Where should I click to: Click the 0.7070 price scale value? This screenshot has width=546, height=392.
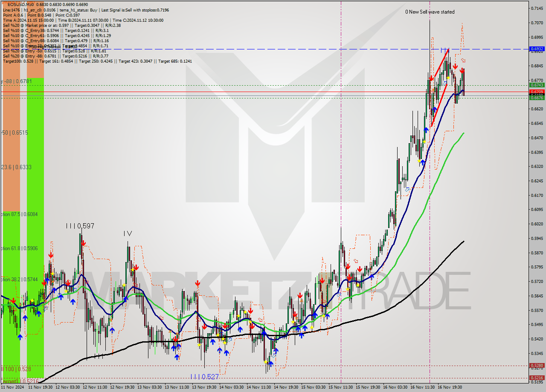[x=537, y=23]
